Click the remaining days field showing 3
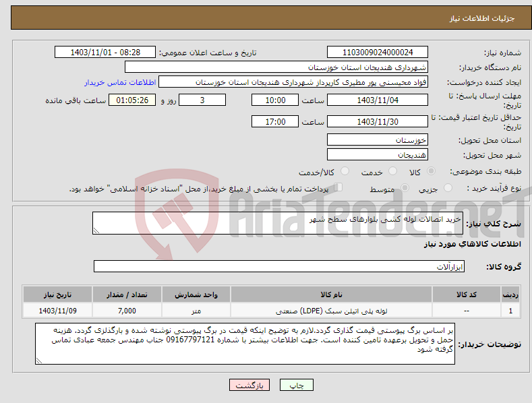Image resolution: width=532 pixels, height=403 pixels. (202, 100)
